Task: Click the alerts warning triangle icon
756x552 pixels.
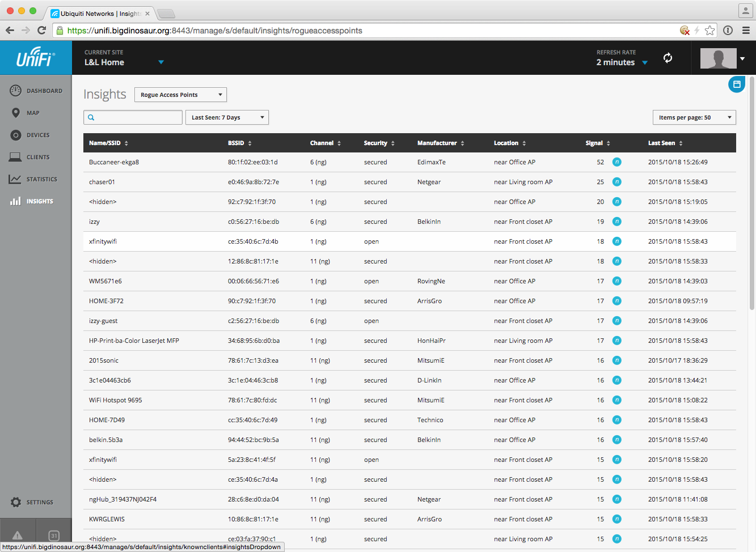Action: (18, 535)
